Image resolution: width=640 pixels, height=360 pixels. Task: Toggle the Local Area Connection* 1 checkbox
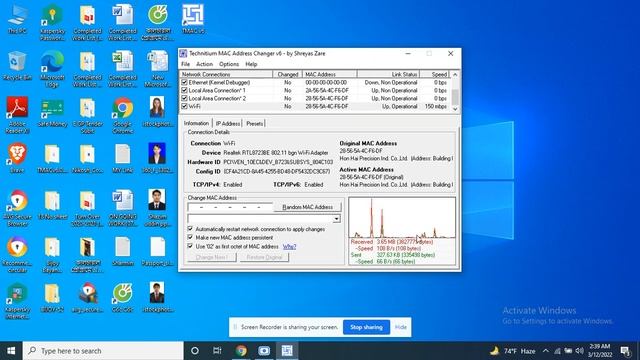point(184,90)
